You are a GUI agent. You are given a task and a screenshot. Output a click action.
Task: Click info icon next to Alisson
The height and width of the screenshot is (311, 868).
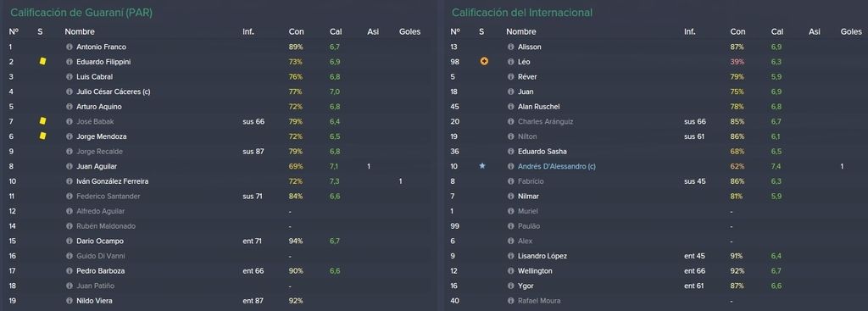coord(510,47)
